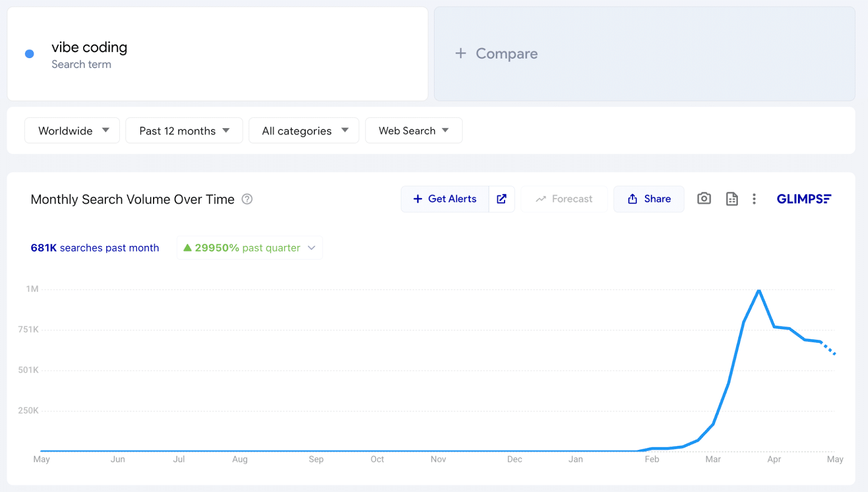Click the Jul axis label
The height and width of the screenshot is (492, 868).
pos(179,459)
